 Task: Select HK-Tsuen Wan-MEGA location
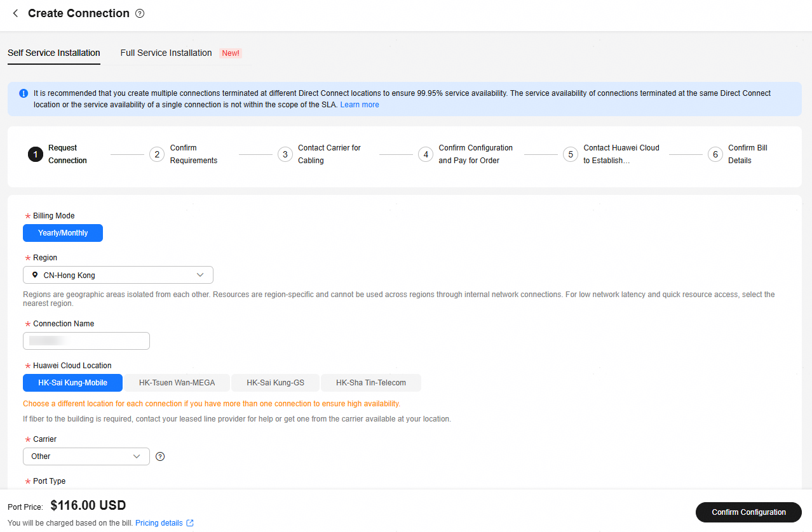(177, 383)
